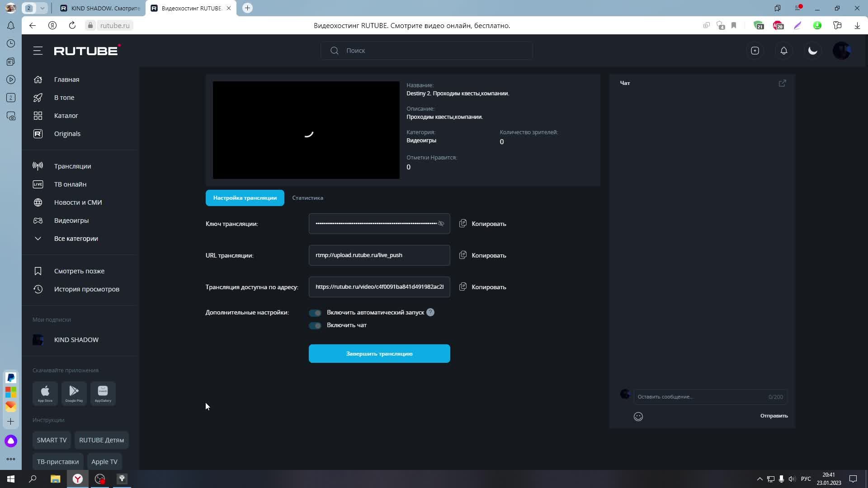The image size is (868, 488).
Task: Open the notifications bell in the header
Action: (x=784, y=51)
